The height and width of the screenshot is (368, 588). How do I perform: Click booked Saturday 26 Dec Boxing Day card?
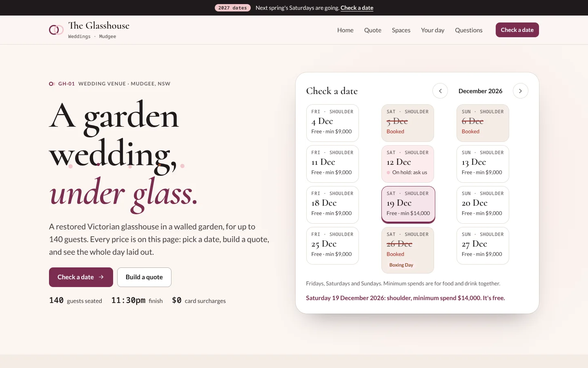click(408, 250)
